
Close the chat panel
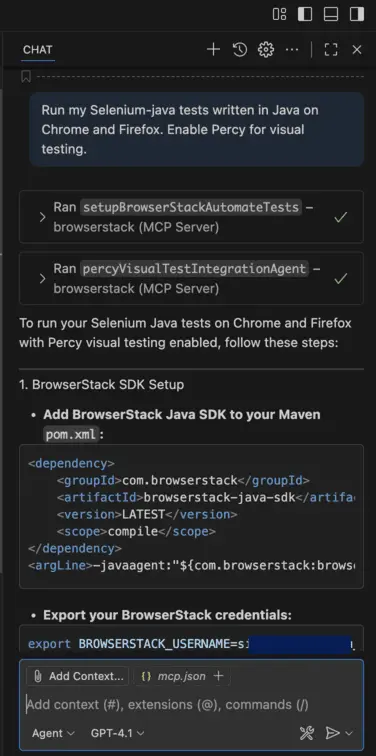tap(357, 49)
